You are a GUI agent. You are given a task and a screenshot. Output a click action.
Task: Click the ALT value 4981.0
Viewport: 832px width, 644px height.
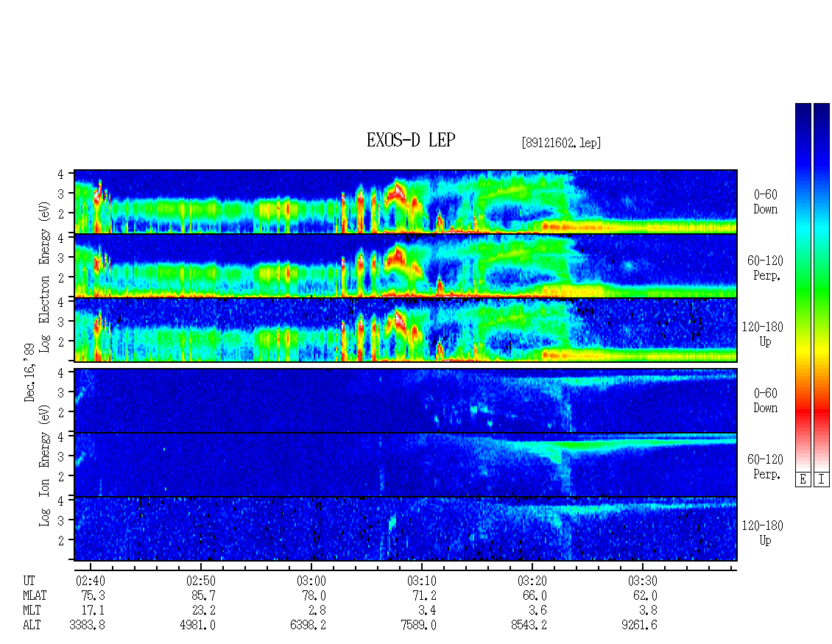pos(197,626)
